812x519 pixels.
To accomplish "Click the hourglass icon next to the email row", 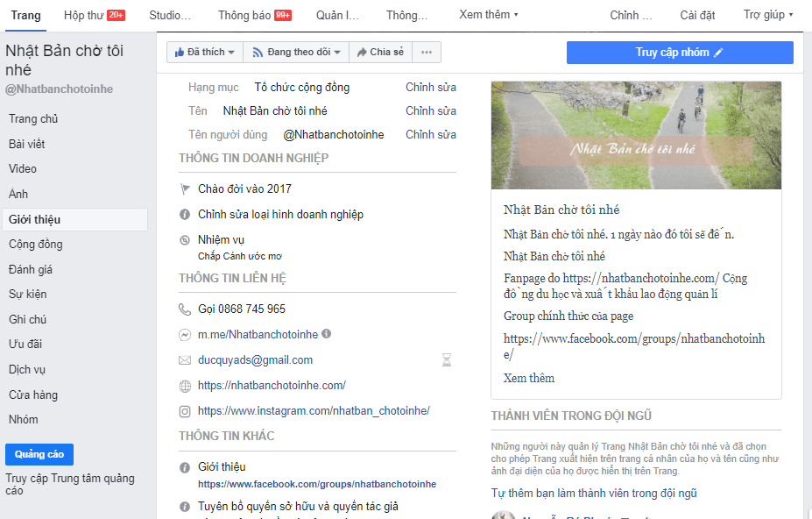I will tap(447, 360).
